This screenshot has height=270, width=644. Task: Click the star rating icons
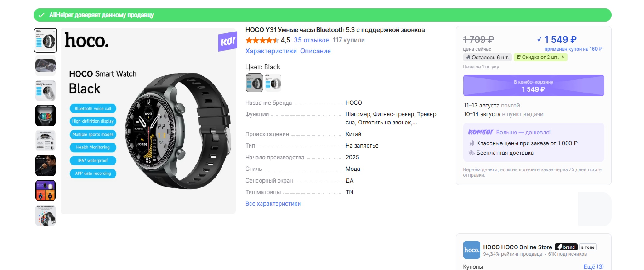click(262, 40)
